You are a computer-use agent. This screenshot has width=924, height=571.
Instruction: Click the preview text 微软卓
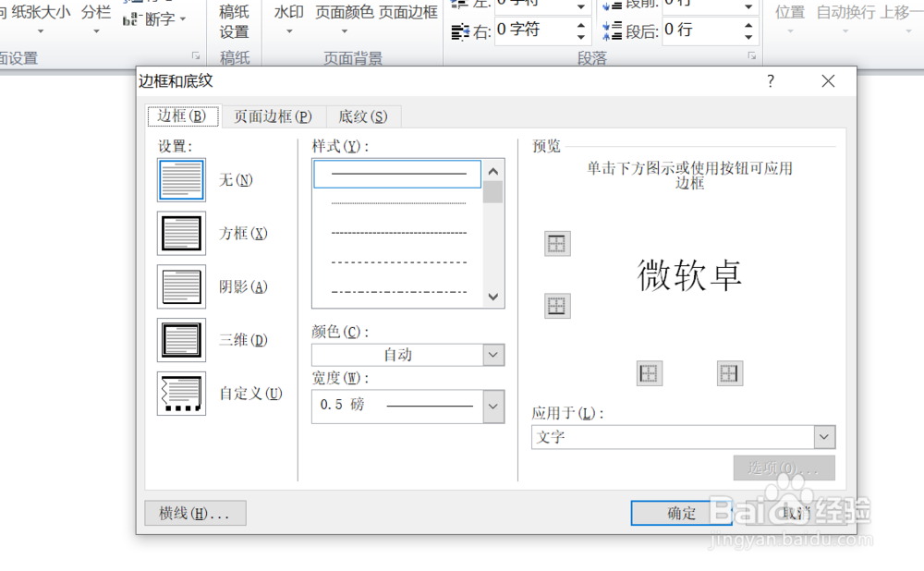pyautogui.click(x=689, y=275)
